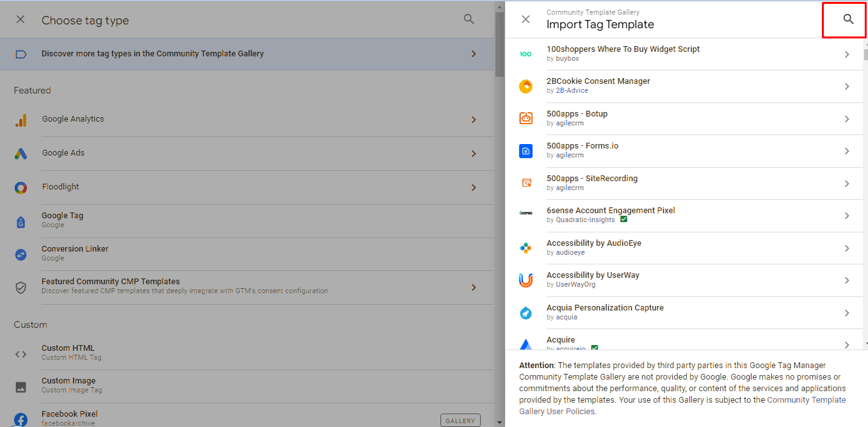Open 100shoppers template via its chevron
This screenshot has height=427, width=868.
pyautogui.click(x=847, y=54)
